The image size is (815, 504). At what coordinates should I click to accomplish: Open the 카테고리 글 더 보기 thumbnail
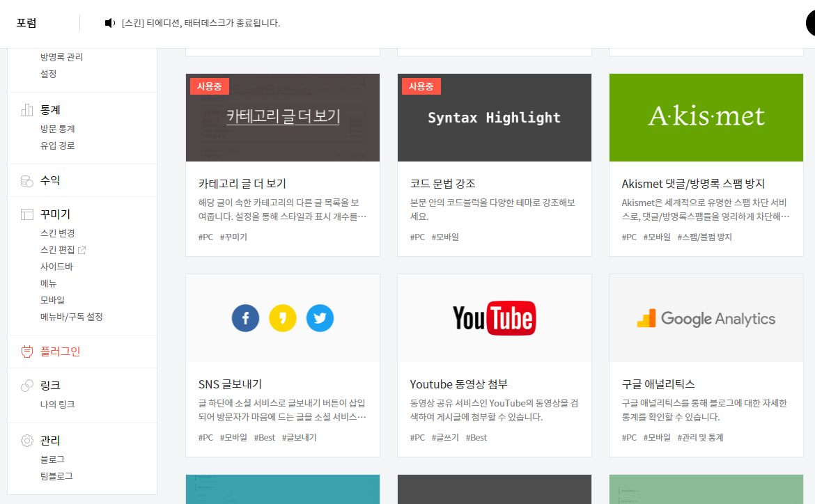point(283,118)
